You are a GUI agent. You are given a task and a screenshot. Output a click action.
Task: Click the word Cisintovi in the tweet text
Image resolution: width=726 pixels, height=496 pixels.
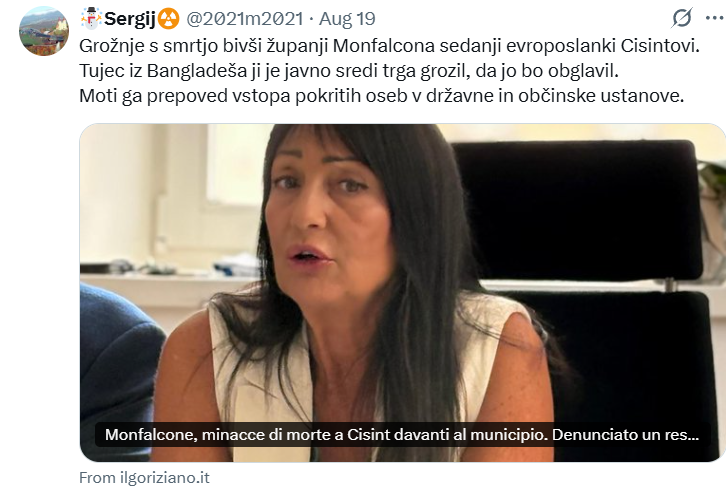click(x=660, y=46)
